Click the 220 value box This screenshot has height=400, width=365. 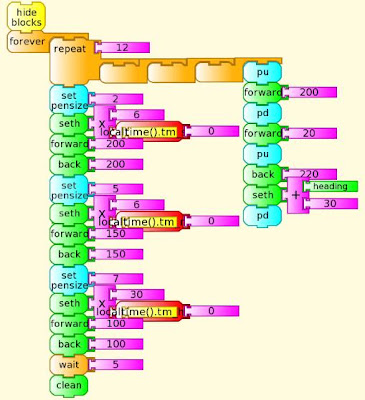309,174
